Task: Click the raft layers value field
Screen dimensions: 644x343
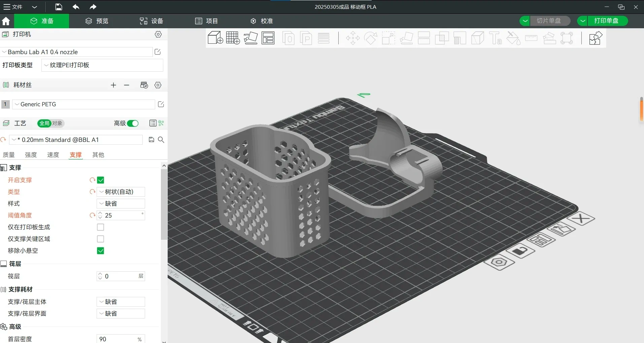Action: (x=121, y=276)
